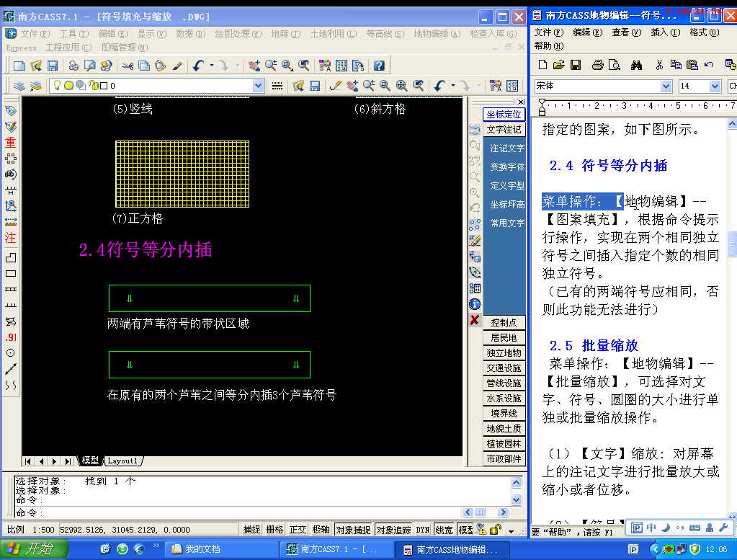Screen dimensions: 737x560
Task: Expand the layer dropdown list
Action: click(259, 86)
